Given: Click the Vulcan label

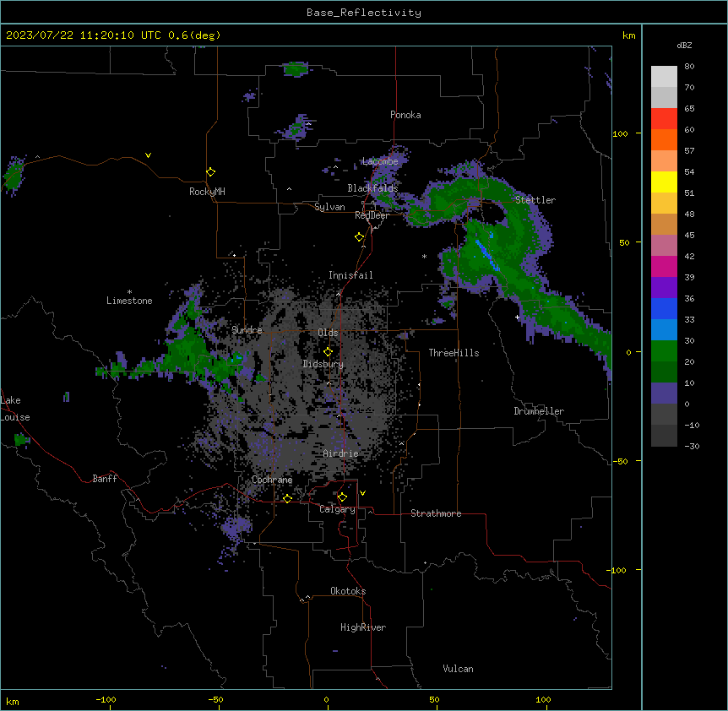Looking at the screenshot, I should [458, 669].
